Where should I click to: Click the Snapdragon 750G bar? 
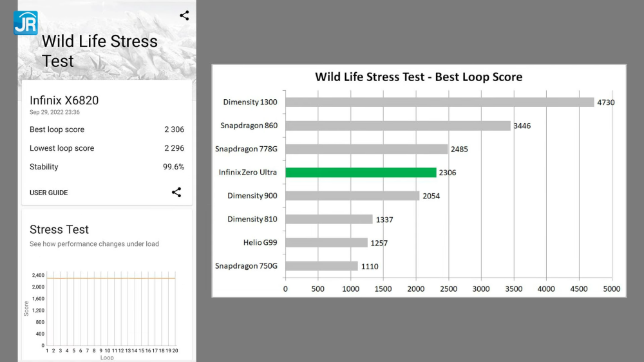tap(321, 266)
